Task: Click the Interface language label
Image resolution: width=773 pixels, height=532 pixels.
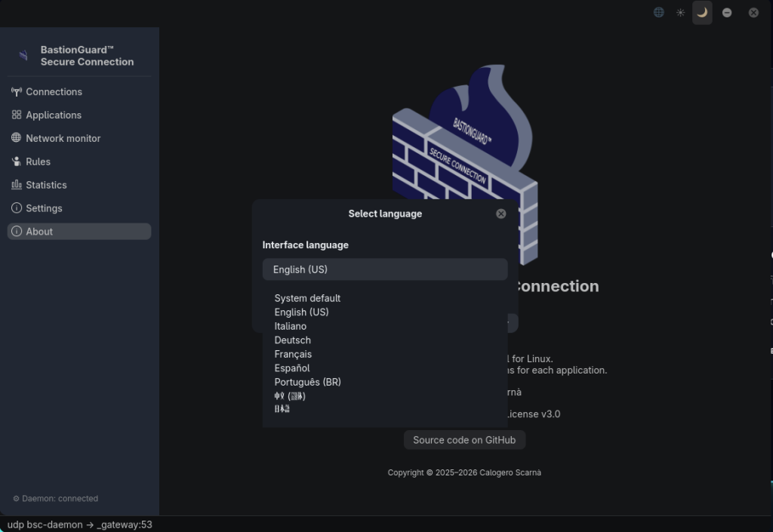Action: tap(305, 244)
